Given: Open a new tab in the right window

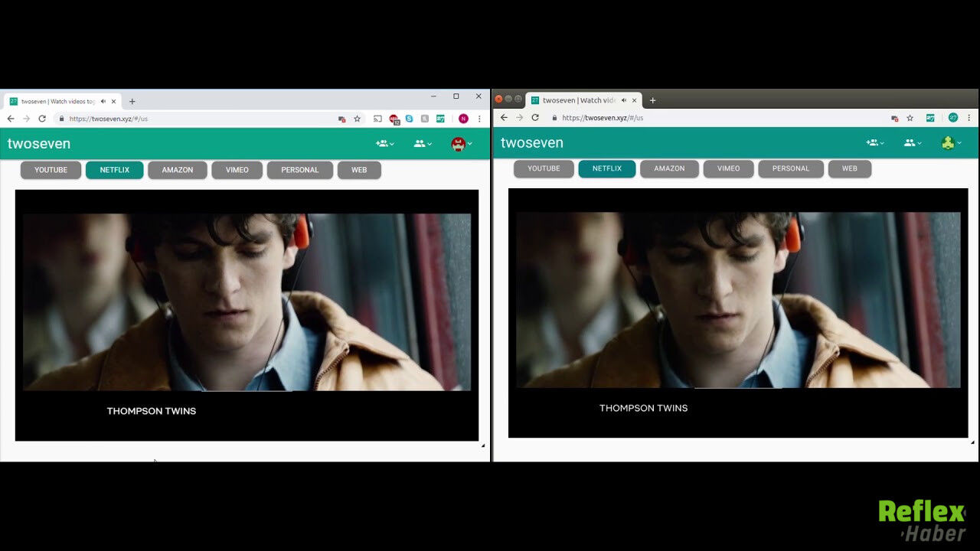Looking at the screenshot, I should (x=652, y=100).
